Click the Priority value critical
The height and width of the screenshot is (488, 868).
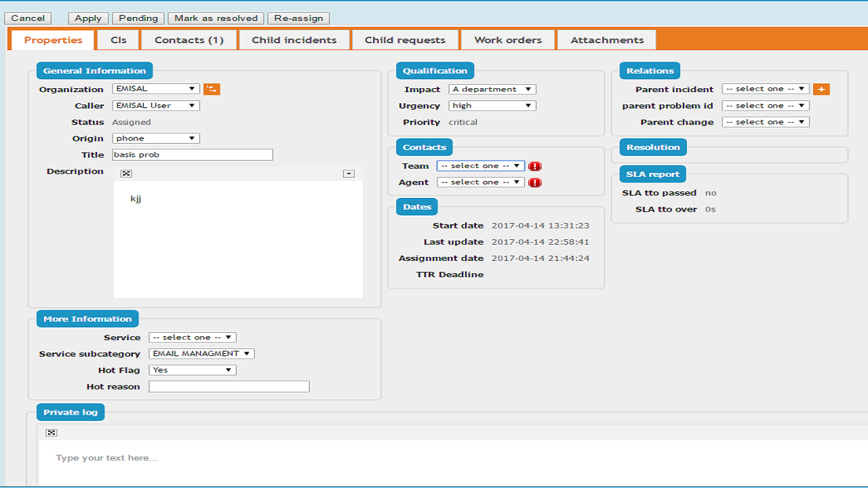point(463,122)
